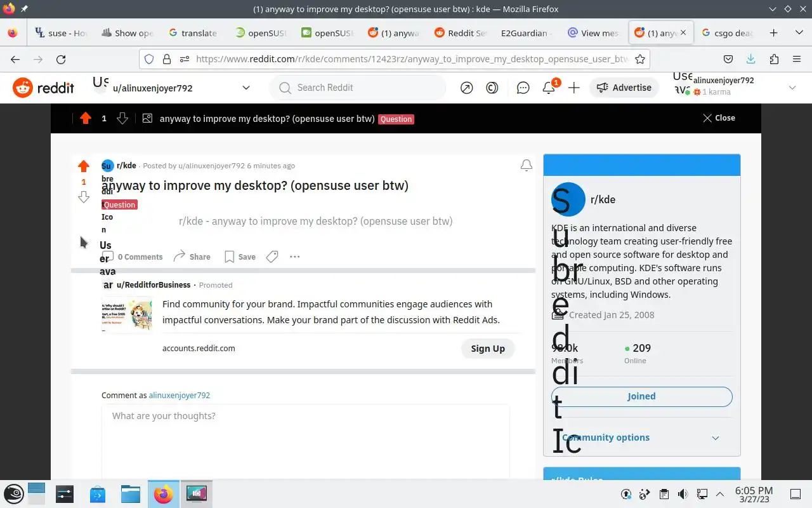Open the tracking protection shield icon
812x508 pixels.
click(x=149, y=59)
